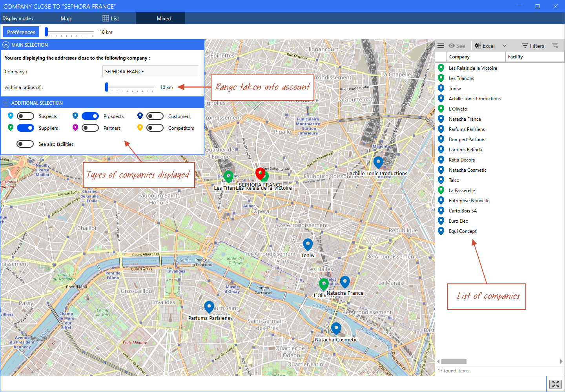565x392 pixels.
Task: Click the red SEPHORA FRANCE map pin
Action: coord(260,173)
